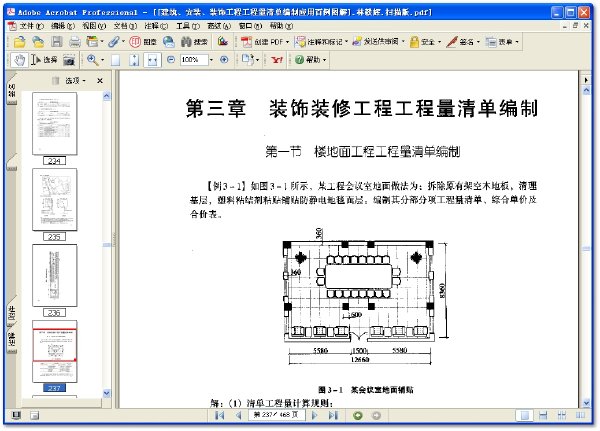Open the Help (帮助) menu
The image size is (600, 431).
281,26
